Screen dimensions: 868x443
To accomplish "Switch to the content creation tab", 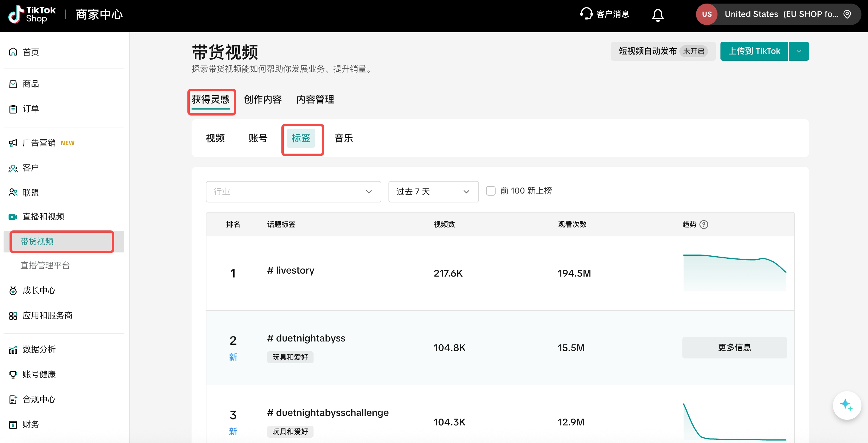I will [262, 99].
